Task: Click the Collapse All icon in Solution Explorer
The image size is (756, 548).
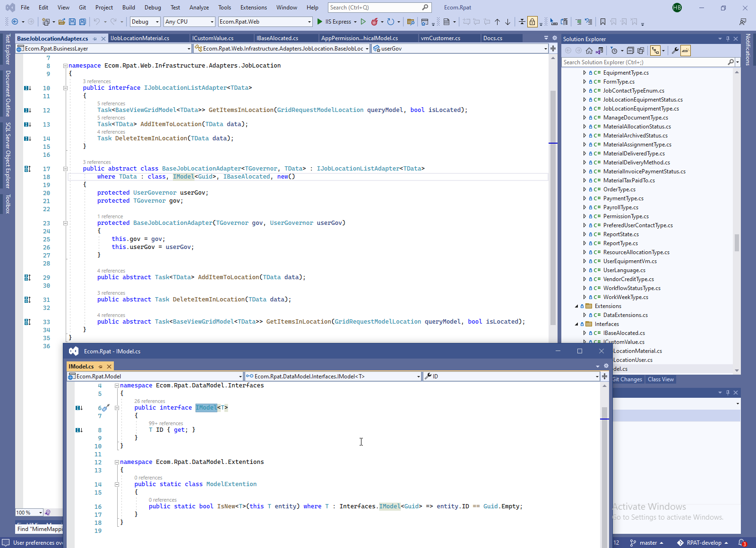Action: [630, 51]
